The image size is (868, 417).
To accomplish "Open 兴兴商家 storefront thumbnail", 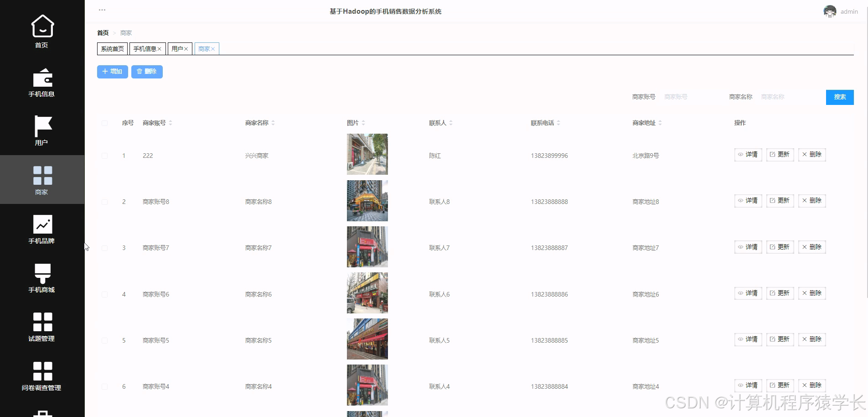I will pyautogui.click(x=367, y=154).
